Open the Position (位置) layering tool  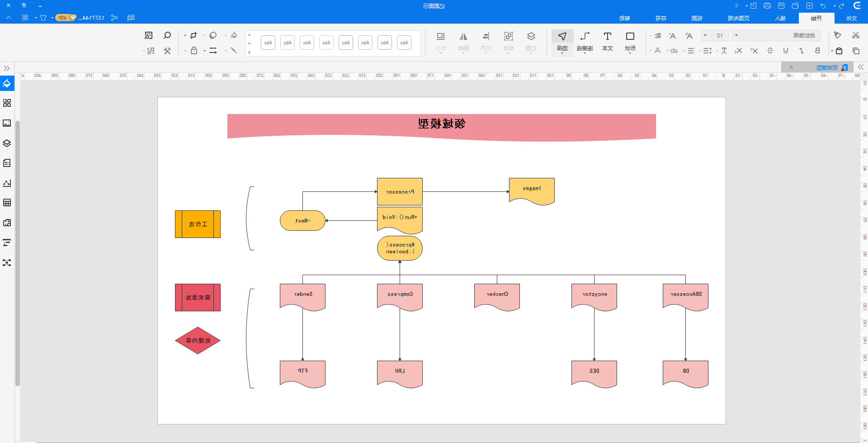pos(531,42)
